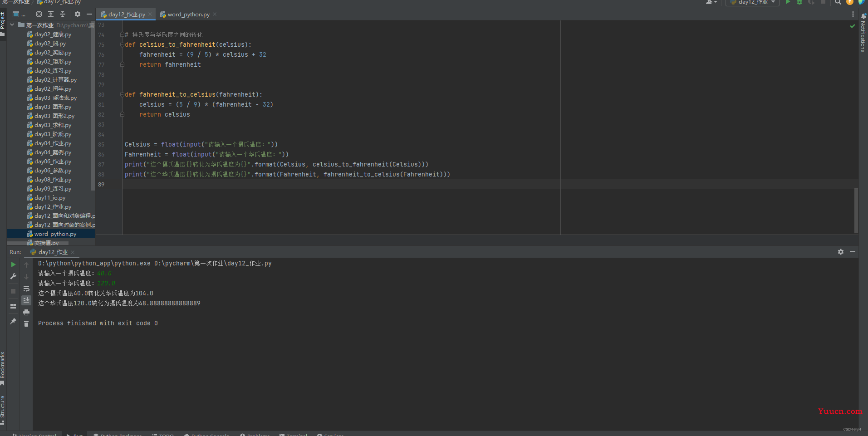Click the 第一次作业 breadcrumb
868x436 pixels.
pos(15,2)
